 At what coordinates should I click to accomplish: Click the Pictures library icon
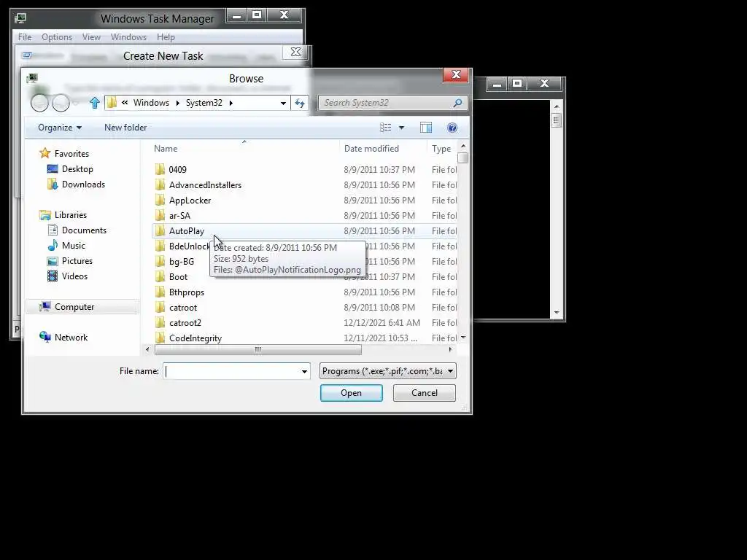(x=53, y=261)
